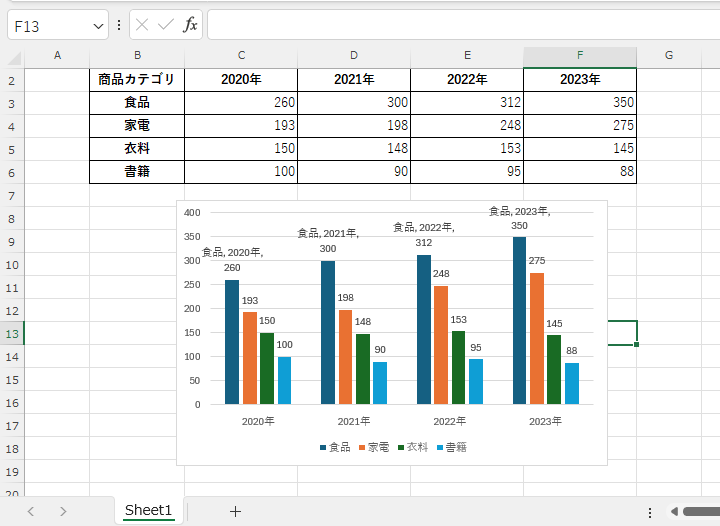The image size is (720, 526).
Task: Click the 2020年 table header cell
Action: coord(241,80)
